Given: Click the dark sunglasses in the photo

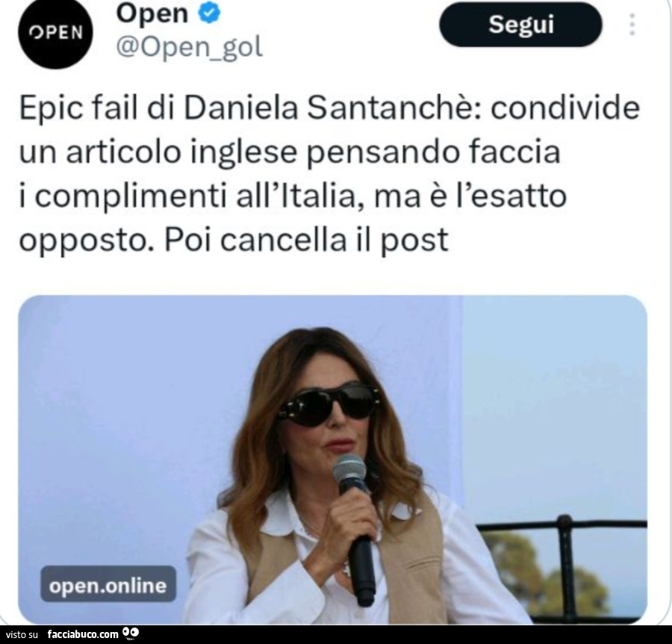Looking at the screenshot, I should (329, 403).
